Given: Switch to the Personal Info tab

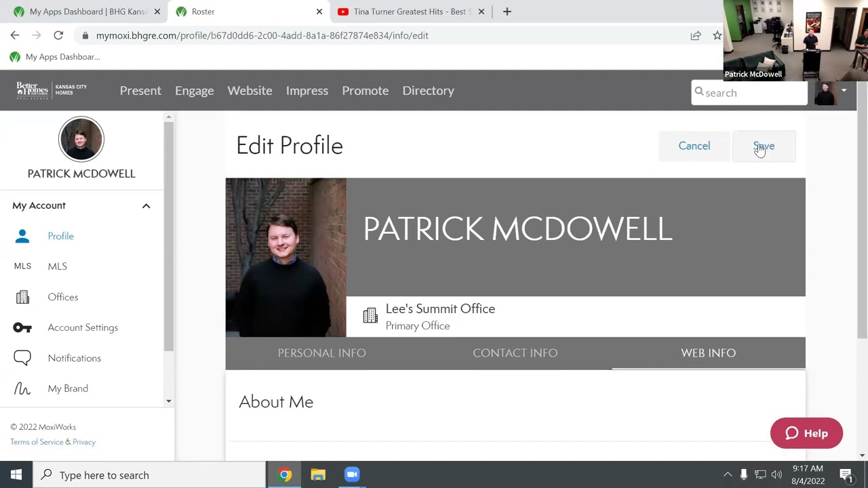Looking at the screenshot, I should pyautogui.click(x=321, y=353).
